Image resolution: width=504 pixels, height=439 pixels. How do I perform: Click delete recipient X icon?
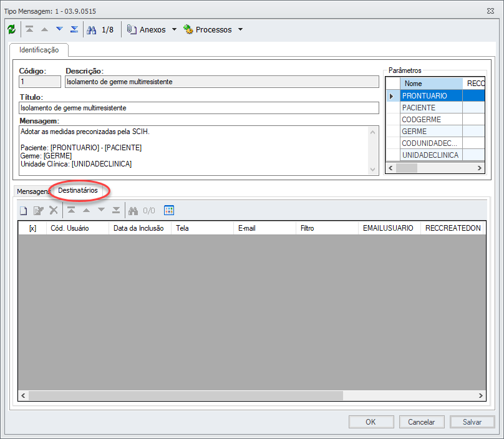coord(54,211)
